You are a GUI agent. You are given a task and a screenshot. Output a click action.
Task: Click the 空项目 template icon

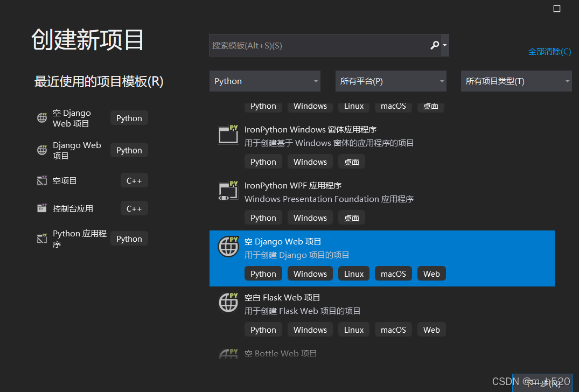(x=41, y=180)
